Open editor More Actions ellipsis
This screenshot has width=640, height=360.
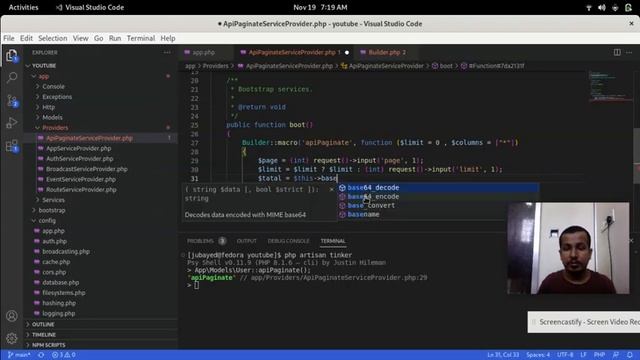pos(629,52)
